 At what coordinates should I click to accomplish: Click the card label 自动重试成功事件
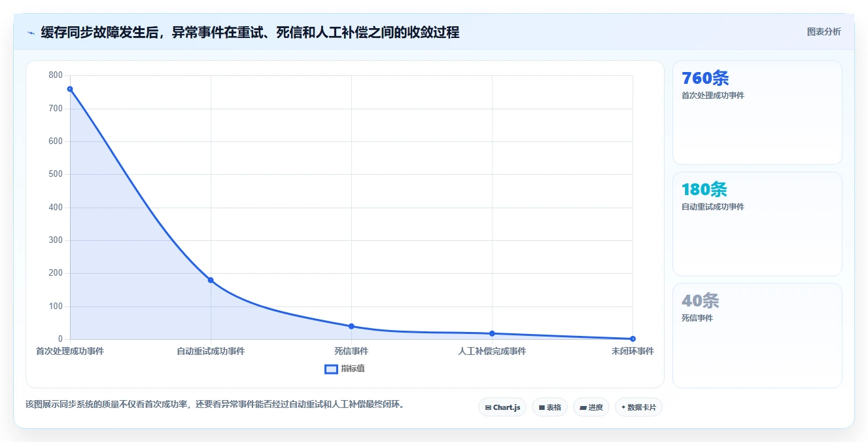coord(713,207)
